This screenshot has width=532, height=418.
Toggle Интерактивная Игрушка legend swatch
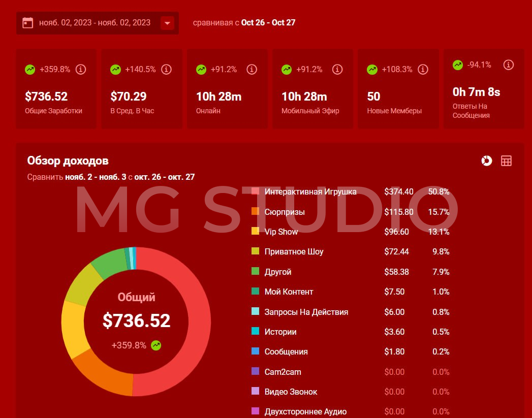tap(256, 191)
